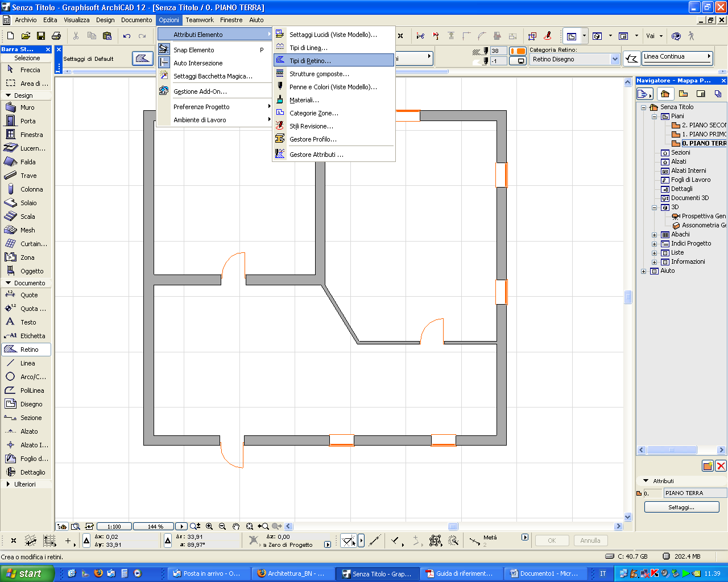Select the Porta door tool
728x582 pixels.
pos(26,121)
